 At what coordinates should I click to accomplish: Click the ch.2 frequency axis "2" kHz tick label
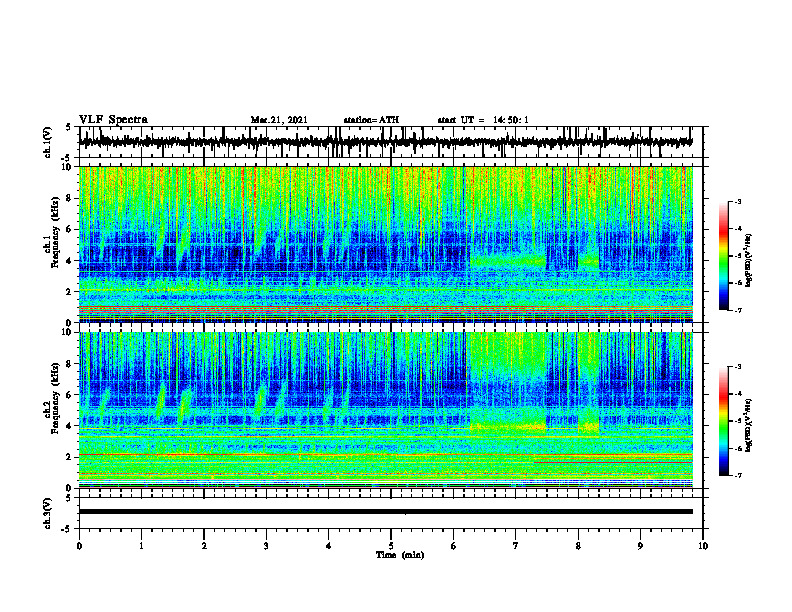[69, 457]
